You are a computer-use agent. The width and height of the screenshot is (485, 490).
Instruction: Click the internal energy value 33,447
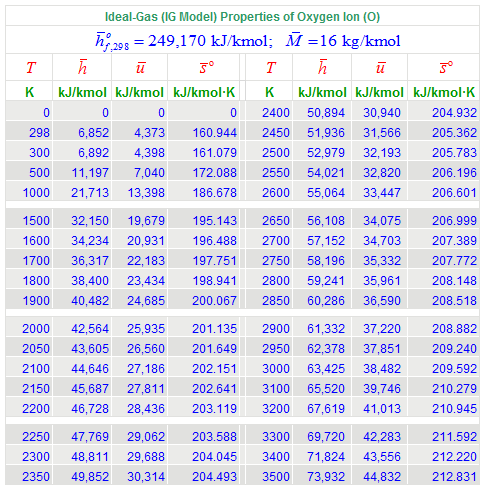(x=382, y=193)
